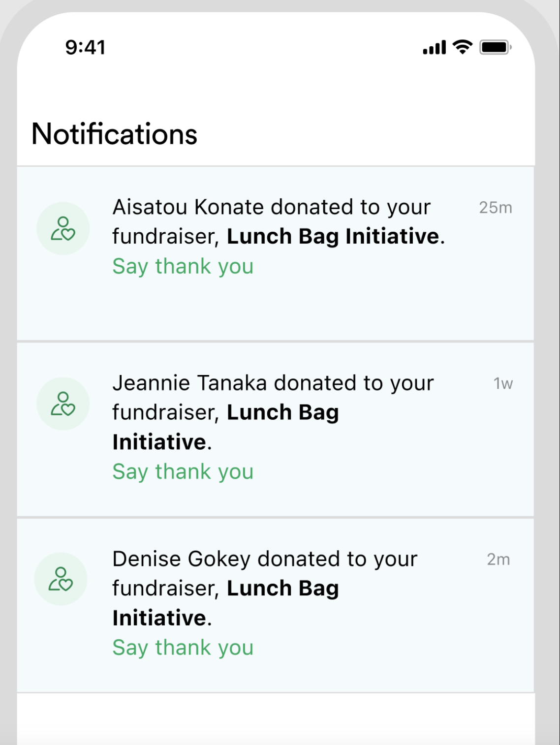Tap the Wi-Fi icon in status bar
The image size is (560, 745).
[462, 47]
